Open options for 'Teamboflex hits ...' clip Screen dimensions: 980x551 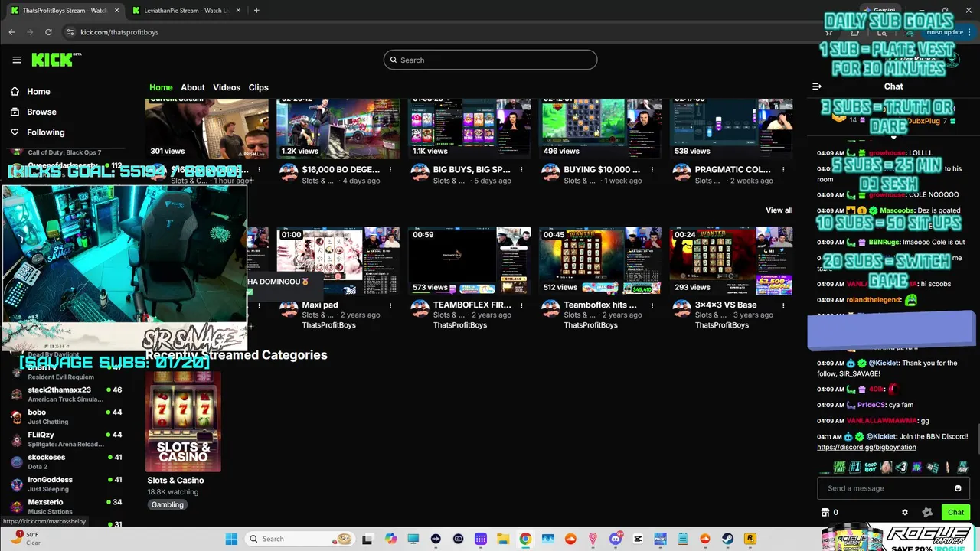click(652, 305)
